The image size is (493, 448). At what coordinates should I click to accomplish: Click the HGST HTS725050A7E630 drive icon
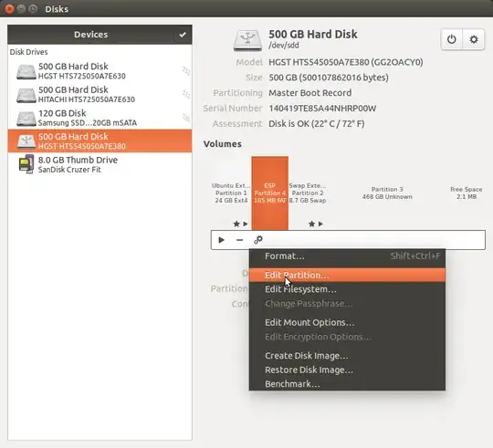(26, 71)
